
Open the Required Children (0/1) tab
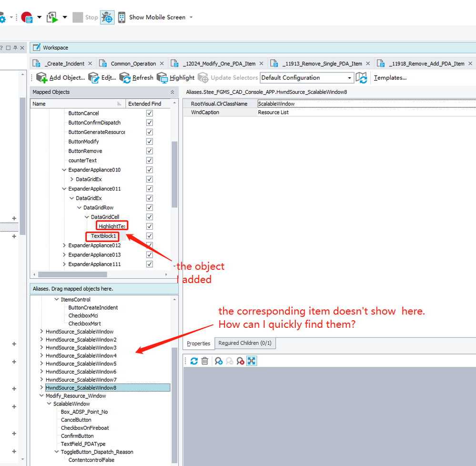pyautogui.click(x=245, y=343)
